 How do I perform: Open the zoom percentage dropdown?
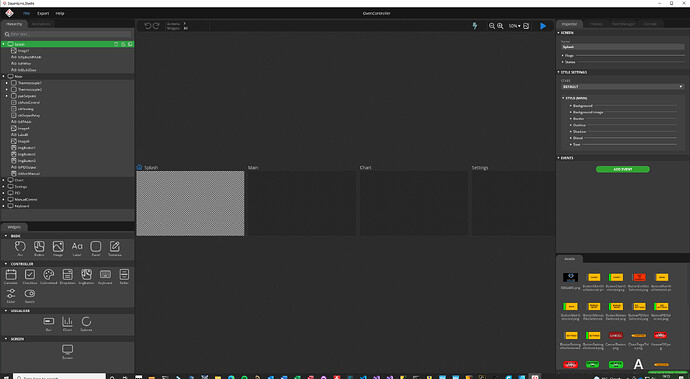pos(514,26)
